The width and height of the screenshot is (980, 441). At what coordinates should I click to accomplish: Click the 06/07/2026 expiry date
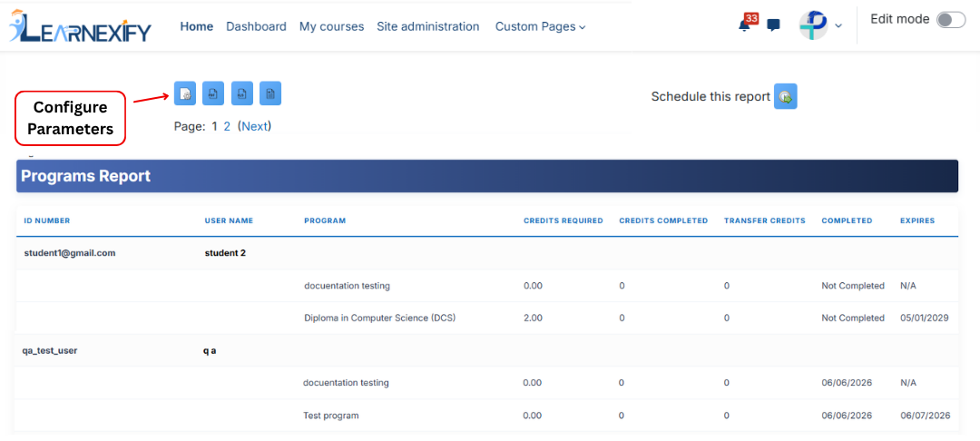(926, 416)
